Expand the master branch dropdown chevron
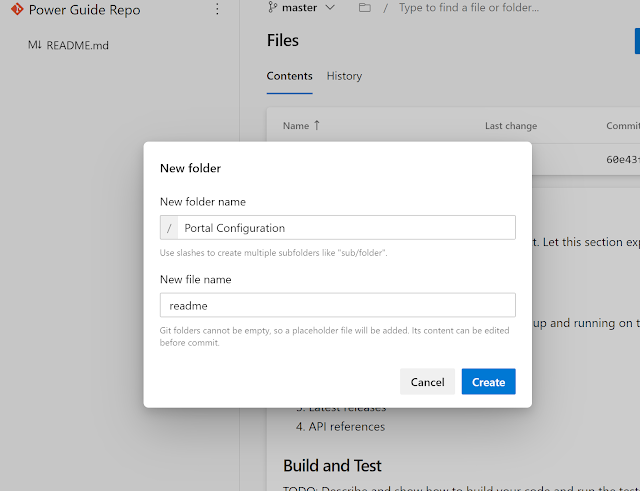The height and width of the screenshot is (491, 640). (x=331, y=8)
